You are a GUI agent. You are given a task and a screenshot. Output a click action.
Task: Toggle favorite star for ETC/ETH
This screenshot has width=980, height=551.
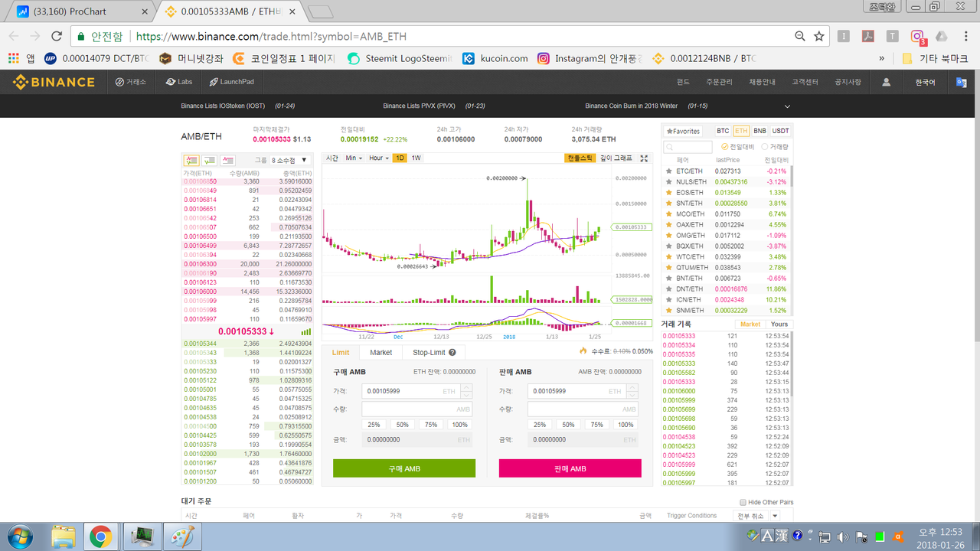[x=668, y=171]
